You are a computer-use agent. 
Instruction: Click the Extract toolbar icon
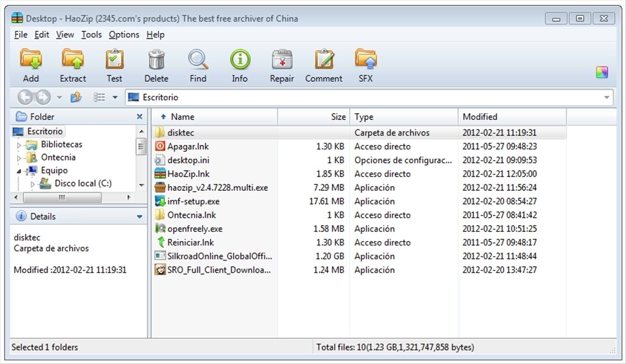point(73,60)
